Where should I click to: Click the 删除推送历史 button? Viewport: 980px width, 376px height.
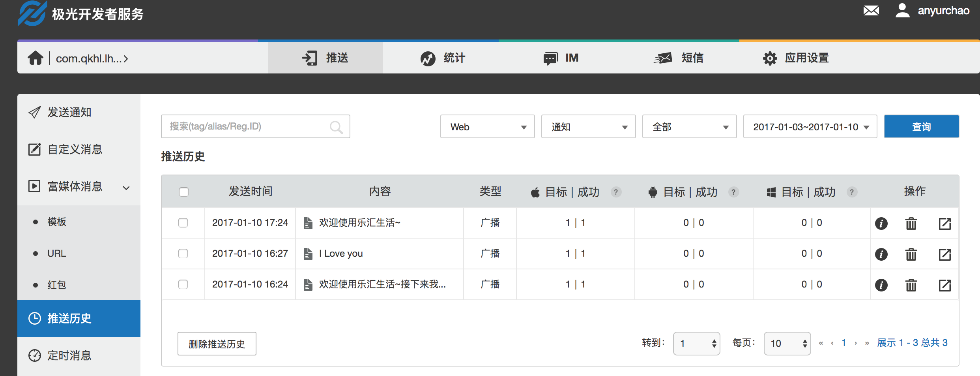pyautogui.click(x=217, y=344)
